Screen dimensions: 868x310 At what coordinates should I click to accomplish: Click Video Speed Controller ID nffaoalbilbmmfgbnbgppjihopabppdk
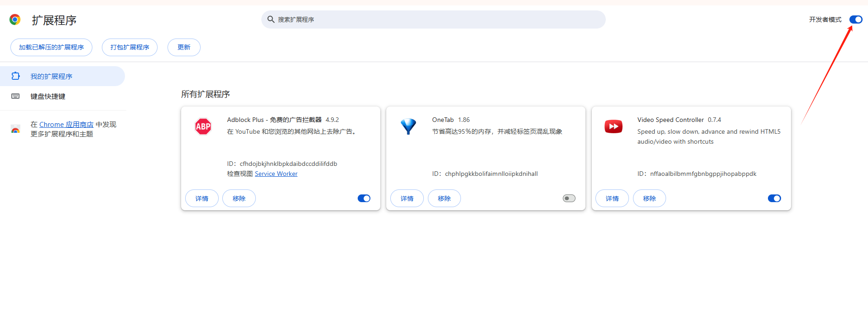[703, 174]
